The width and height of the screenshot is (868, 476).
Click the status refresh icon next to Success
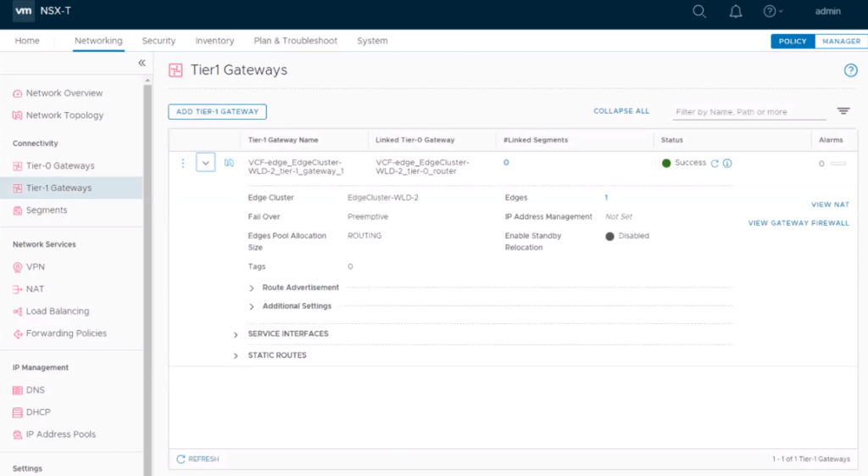point(715,163)
